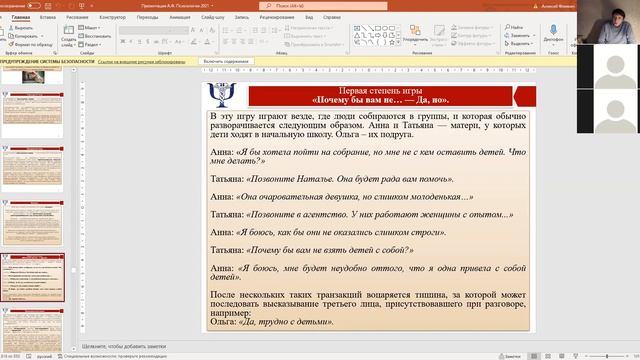Expand the Макет layout dropdown
The width and height of the screenshot is (640, 360).
[89, 28]
